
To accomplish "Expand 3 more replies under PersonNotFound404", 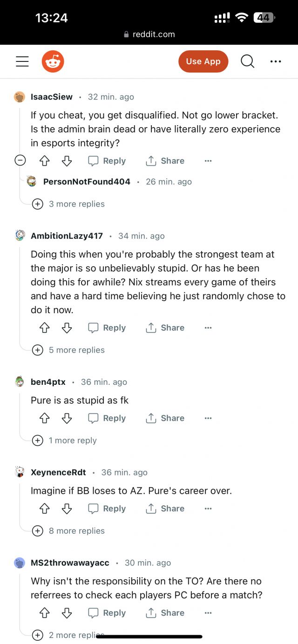I will 76,204.
